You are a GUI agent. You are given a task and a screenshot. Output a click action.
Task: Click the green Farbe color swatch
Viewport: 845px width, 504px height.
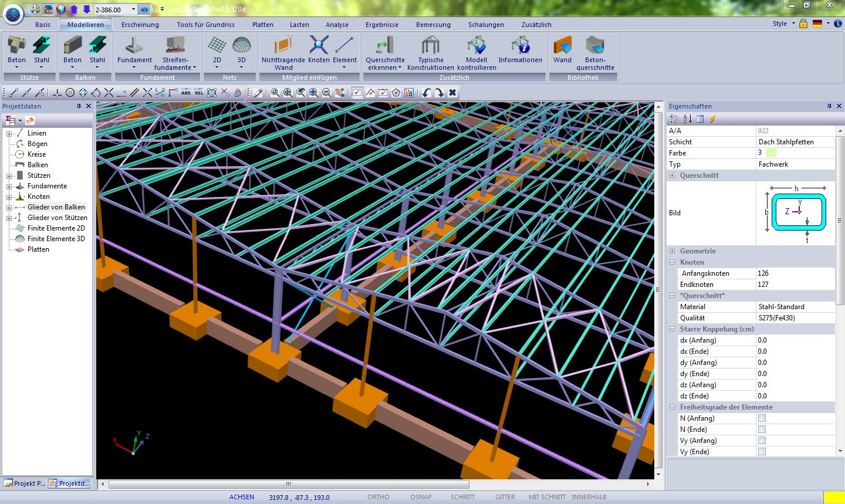click(x=771, y=153)
